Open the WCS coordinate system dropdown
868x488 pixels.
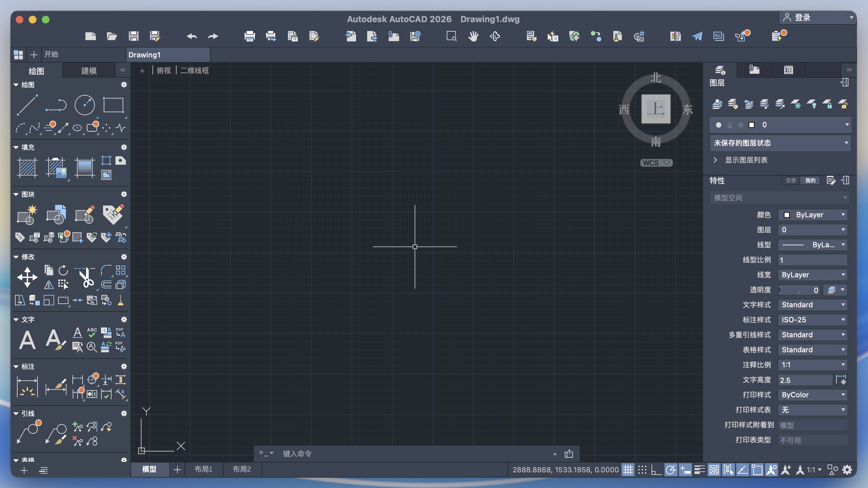click(x=656, y=163)
